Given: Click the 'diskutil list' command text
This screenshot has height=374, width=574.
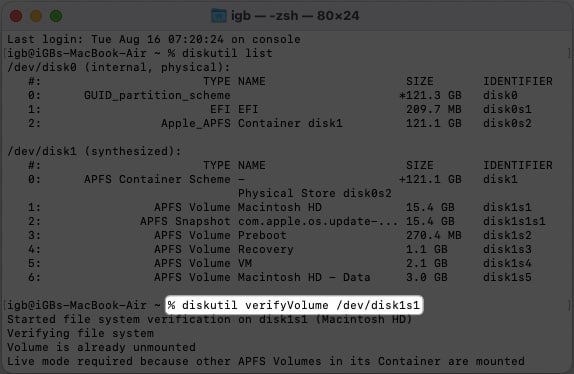Looking at the screenshot, I should (x=227, y=53).
